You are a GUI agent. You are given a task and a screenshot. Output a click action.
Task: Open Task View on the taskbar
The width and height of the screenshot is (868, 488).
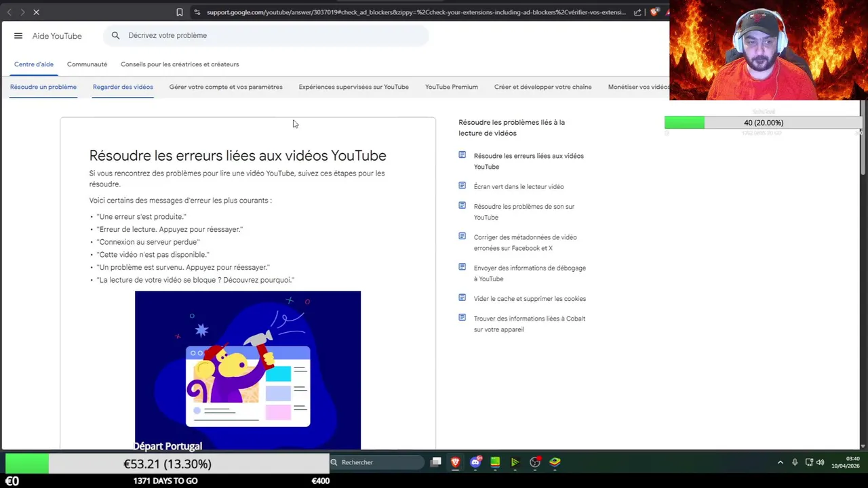point(436,462)
